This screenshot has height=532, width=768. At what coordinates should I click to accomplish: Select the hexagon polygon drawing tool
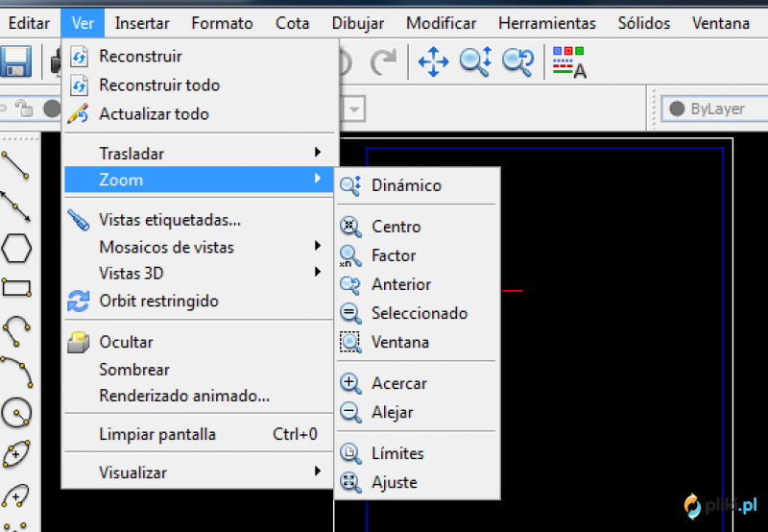tap(16, 249)
